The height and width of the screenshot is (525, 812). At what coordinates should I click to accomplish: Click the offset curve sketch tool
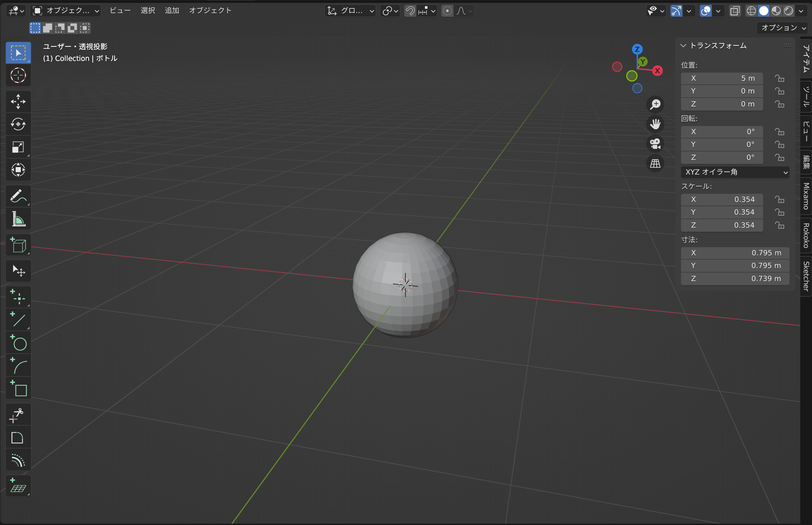click(19, 460)
